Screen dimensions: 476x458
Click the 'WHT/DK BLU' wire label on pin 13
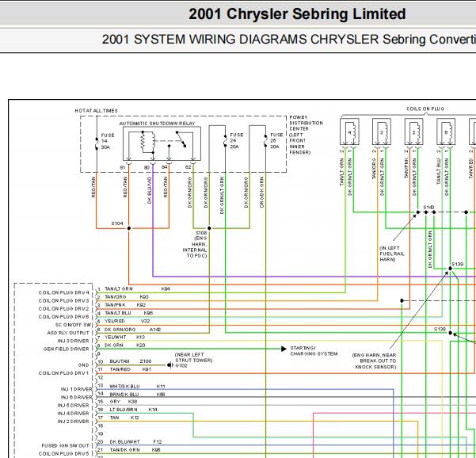[x=124, y=387]
